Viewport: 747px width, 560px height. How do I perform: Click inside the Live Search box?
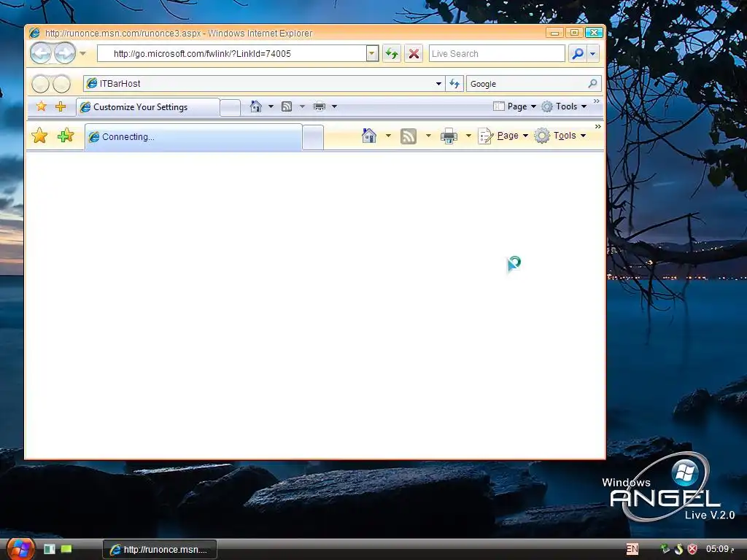point(497,53)
